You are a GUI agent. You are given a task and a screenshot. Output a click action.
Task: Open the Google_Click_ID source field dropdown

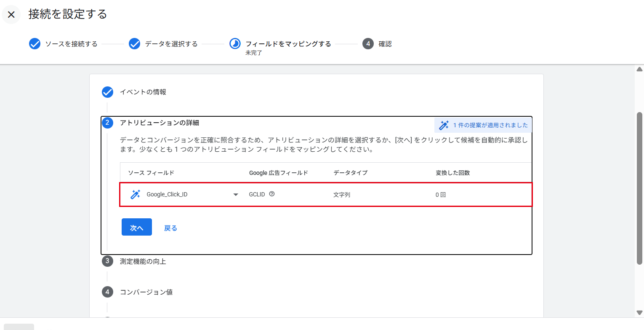pyautogui.click(x=184, y=194)
